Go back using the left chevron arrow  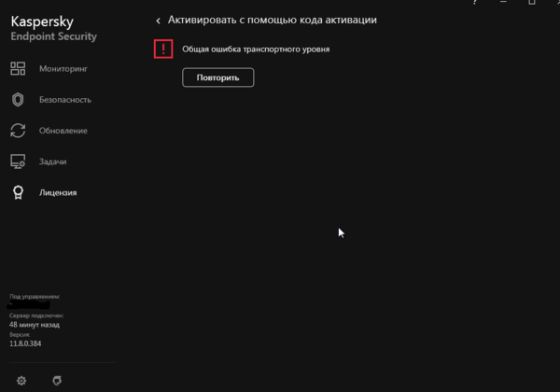coord(158,21)
